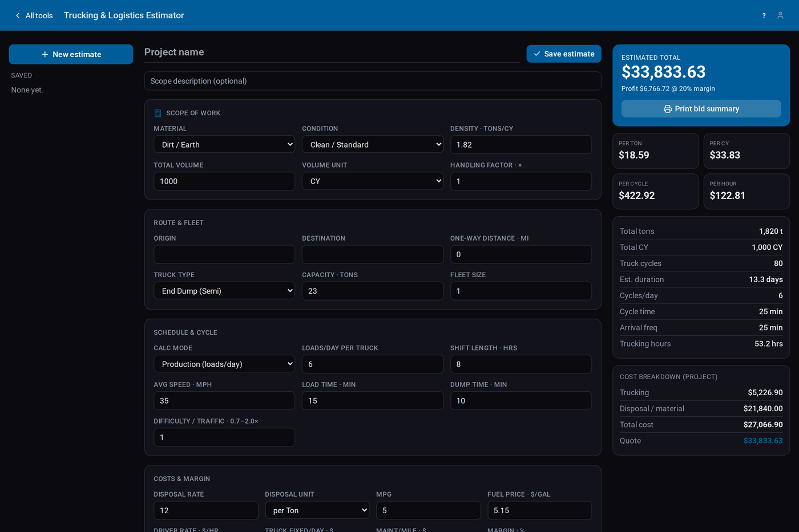This screenshot has width=799, height=532.
Task: Click the estimated total $33,833.63
Action: coord(663,72)
